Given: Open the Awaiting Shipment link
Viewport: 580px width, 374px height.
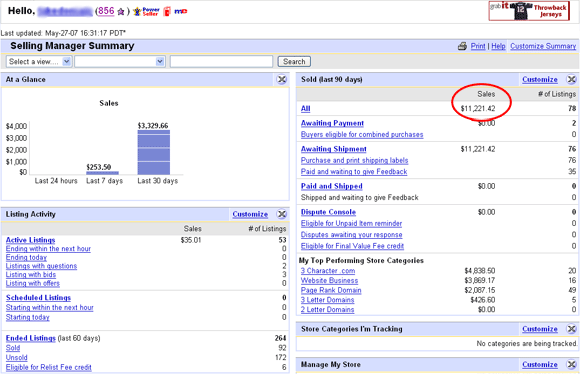Looking at the screenshot, I should (334, 149).
